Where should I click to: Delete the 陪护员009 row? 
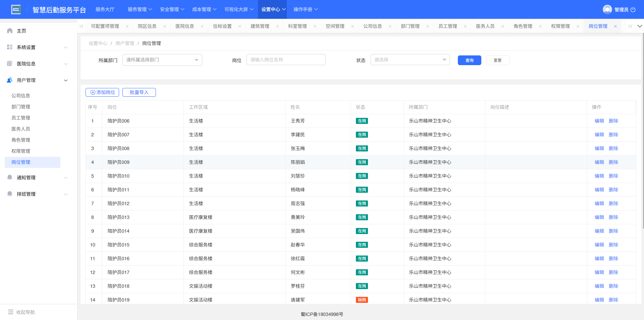click(613, 162)
